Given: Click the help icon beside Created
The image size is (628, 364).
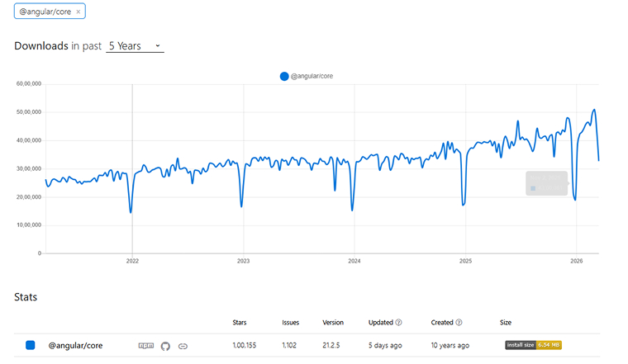Looking at the screenshot, I should pyautogui.click(x=459, y=323).
